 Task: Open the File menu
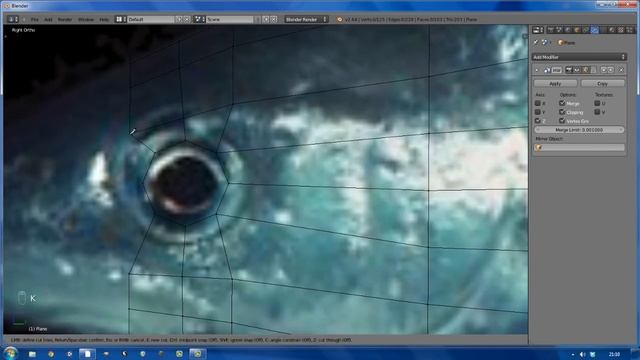35,19
